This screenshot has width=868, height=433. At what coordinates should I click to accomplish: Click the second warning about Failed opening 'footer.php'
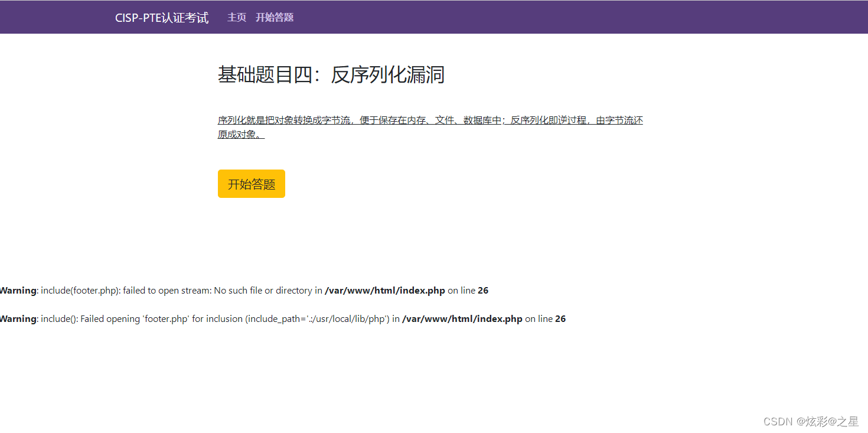coord(282,319)
